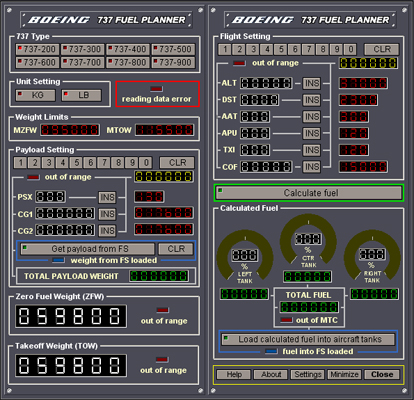Viewport: 414px width, 400px height.
Task: Click the center tank percentage gauge
Action: click(308, 239)
